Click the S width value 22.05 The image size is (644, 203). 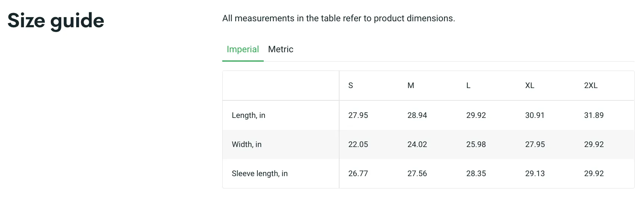point(358,144)
